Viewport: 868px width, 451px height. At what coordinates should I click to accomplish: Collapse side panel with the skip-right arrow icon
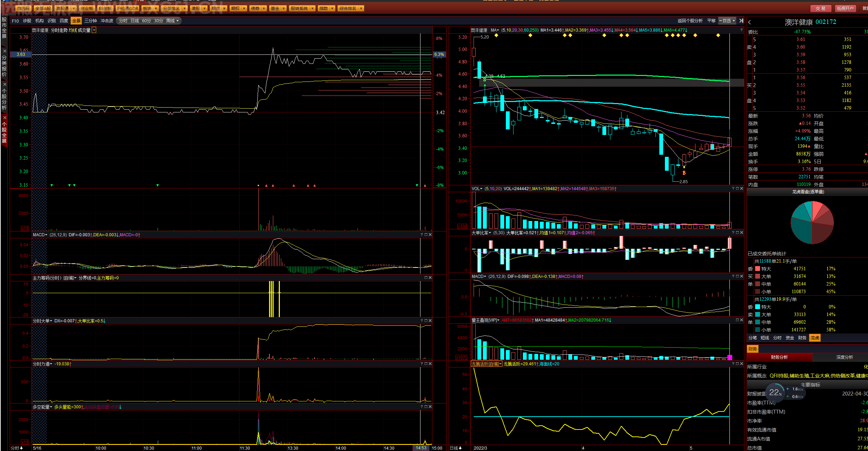(741, 21)
